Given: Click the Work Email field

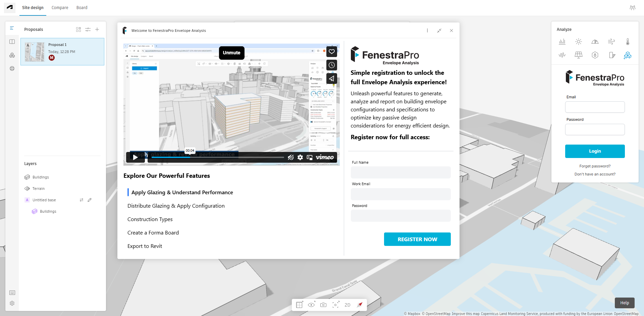Looking at the screenshot, I should click(x=401, y=194).
